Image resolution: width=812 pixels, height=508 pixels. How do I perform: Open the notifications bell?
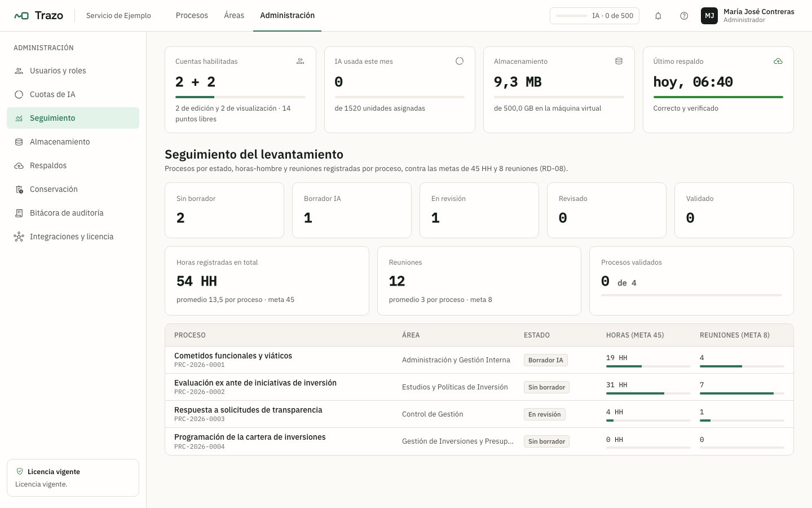pos(658,16)
